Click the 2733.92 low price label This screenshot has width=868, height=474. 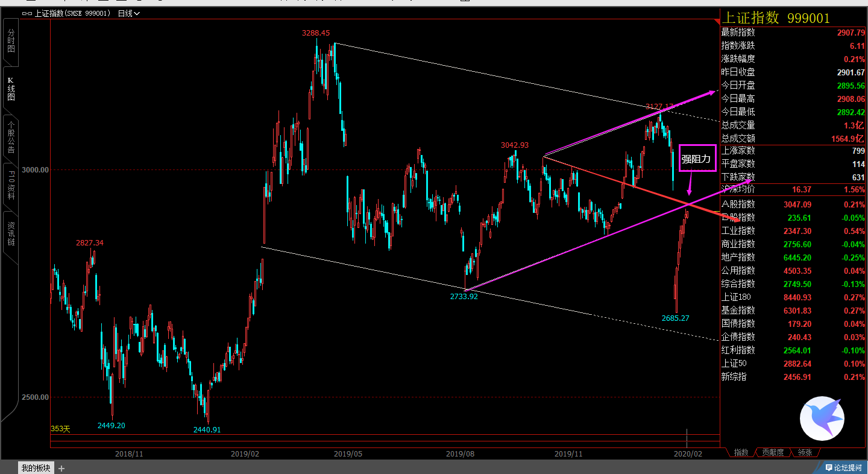coord(464,296)
